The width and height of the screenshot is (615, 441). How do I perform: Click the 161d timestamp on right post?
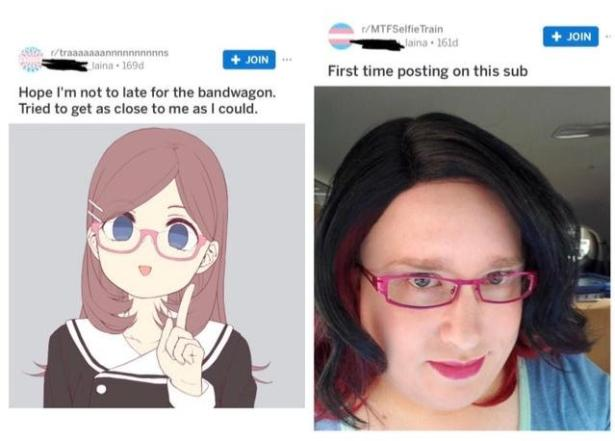pyautogui.click(x=447, y=43)
